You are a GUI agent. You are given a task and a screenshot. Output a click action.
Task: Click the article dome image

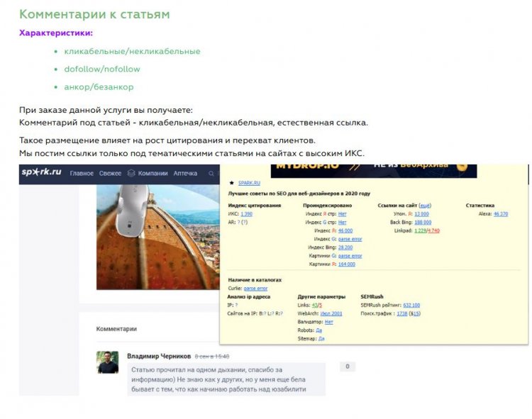click(x=157, y=237)
